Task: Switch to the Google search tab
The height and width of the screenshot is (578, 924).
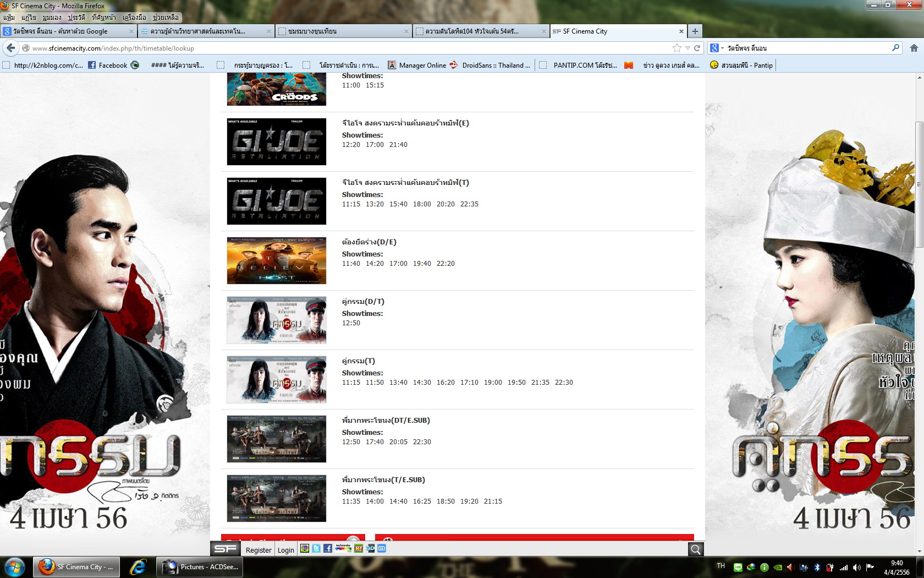Action: (69, 31)
